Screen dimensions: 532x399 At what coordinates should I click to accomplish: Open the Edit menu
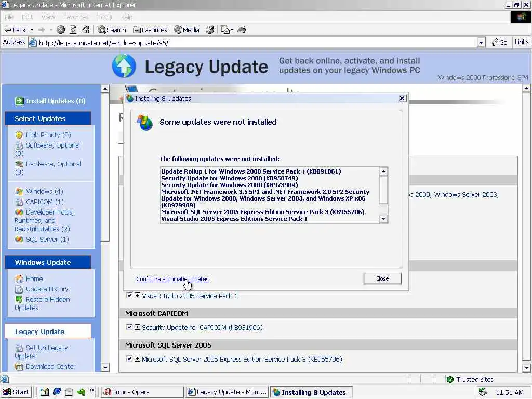point(27,17)
